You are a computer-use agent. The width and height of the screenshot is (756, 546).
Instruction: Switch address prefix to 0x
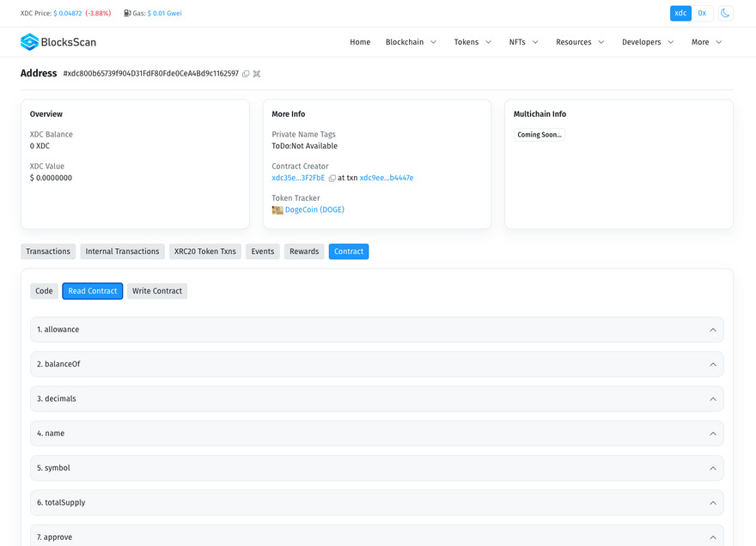tap(702, 14)
